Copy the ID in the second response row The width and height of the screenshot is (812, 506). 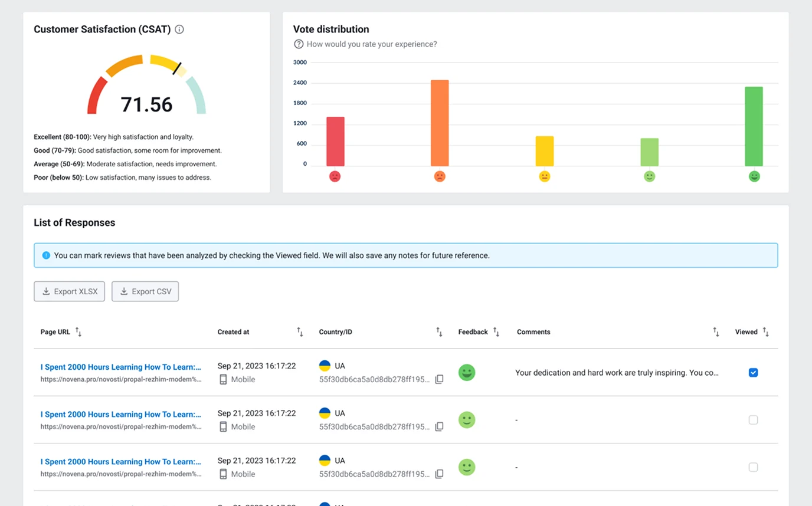pos(439,426)
